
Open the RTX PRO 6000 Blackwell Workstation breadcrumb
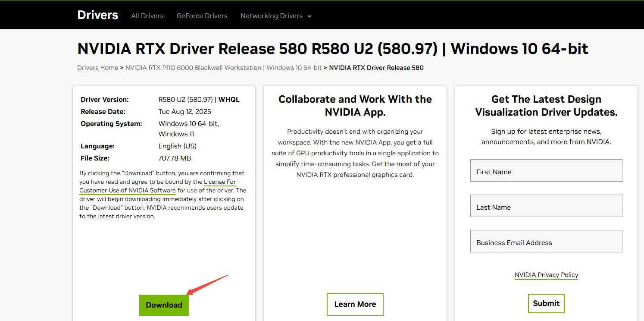[x=223, y=68]
